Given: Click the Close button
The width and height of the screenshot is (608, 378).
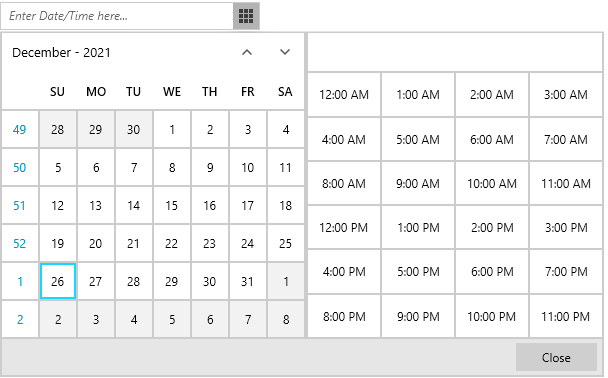Looking at the screenshot, I should pyautogui.click(x=556, y=357).
